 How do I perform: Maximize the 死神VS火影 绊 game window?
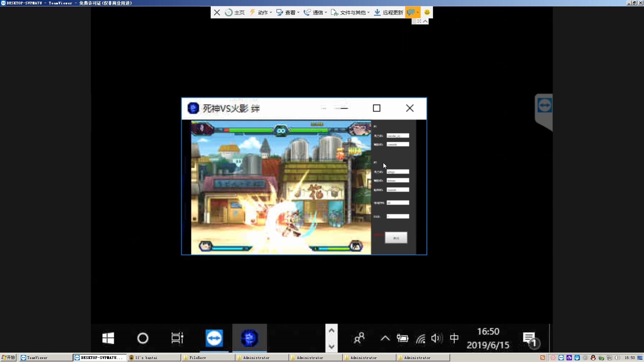(377, 108)
